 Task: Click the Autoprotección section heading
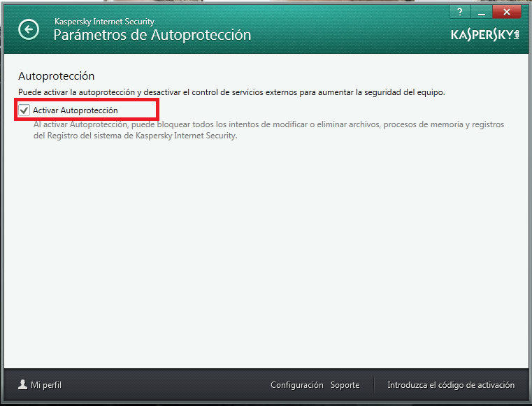57,76
